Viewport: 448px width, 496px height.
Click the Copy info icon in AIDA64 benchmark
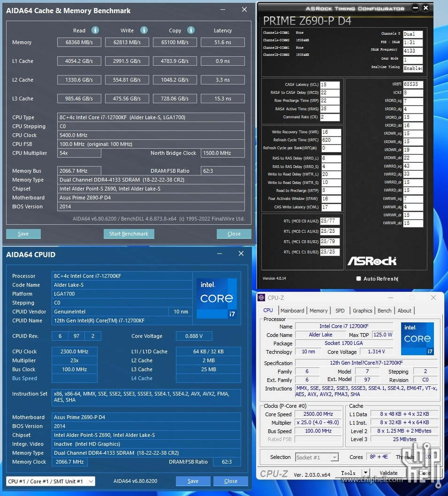point(190,30)
